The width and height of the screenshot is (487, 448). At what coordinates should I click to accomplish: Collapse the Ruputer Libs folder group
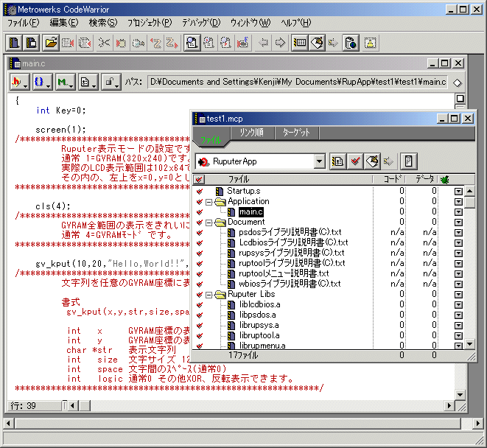[x=210, y=294]
